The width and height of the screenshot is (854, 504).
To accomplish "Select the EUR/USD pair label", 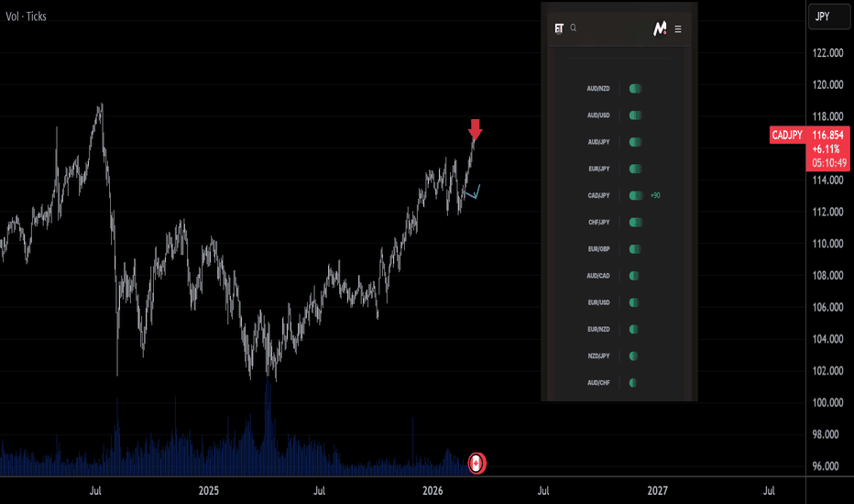I will (598, 302).
